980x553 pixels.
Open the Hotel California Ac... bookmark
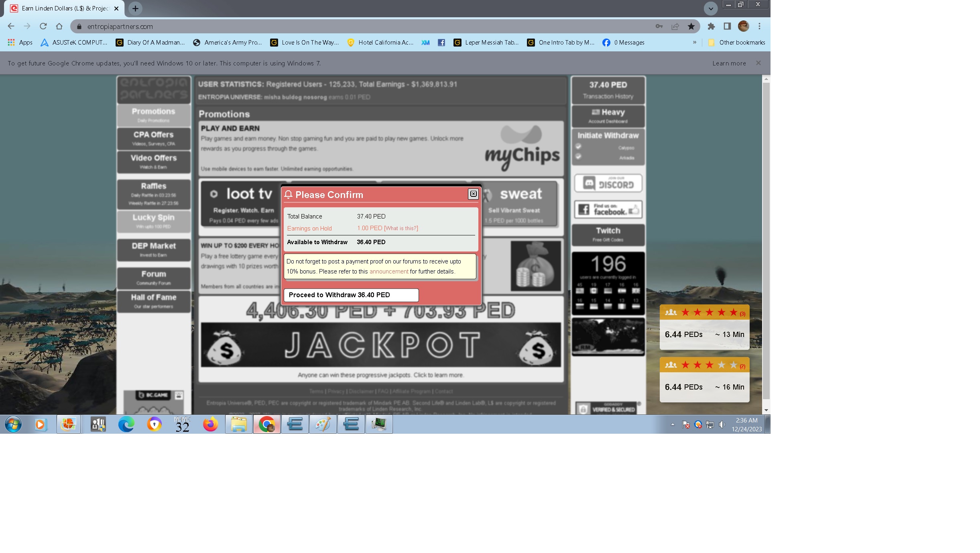380,42
